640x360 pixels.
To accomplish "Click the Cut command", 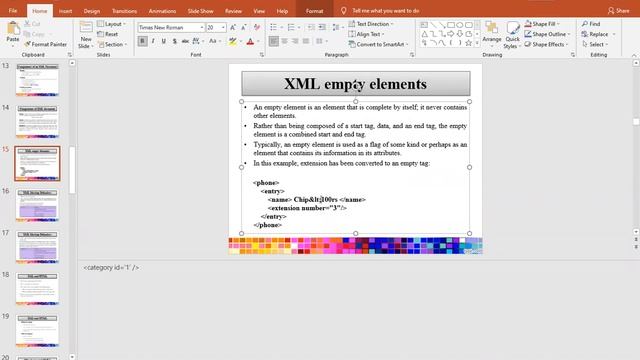I will click(32, 24).
